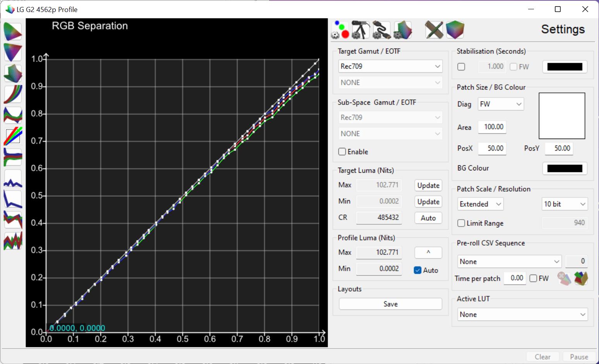Enable the Limit Range checkbox
The height and width of the screenshot is (364, 599).
point(461,223)
